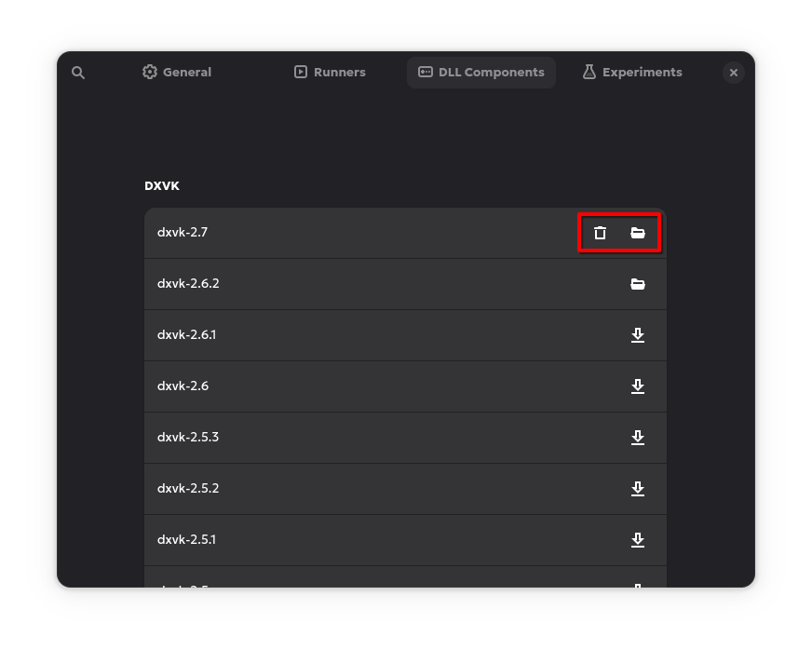Switch to the General tab
The height and width of the screenshot is (650, 812).
[x=177, y=73]
